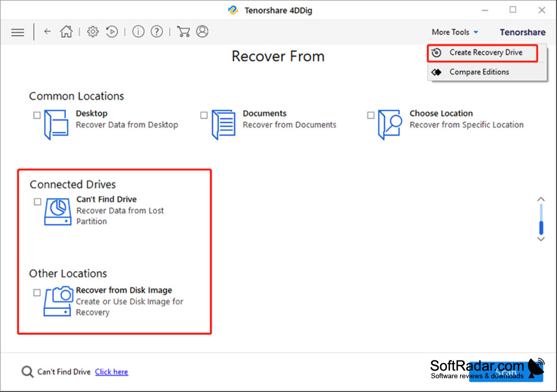Select Compare Editions menu entry
Image resolution: width=557 pixels, height=392 pixels.
click(x=487, y=72)
